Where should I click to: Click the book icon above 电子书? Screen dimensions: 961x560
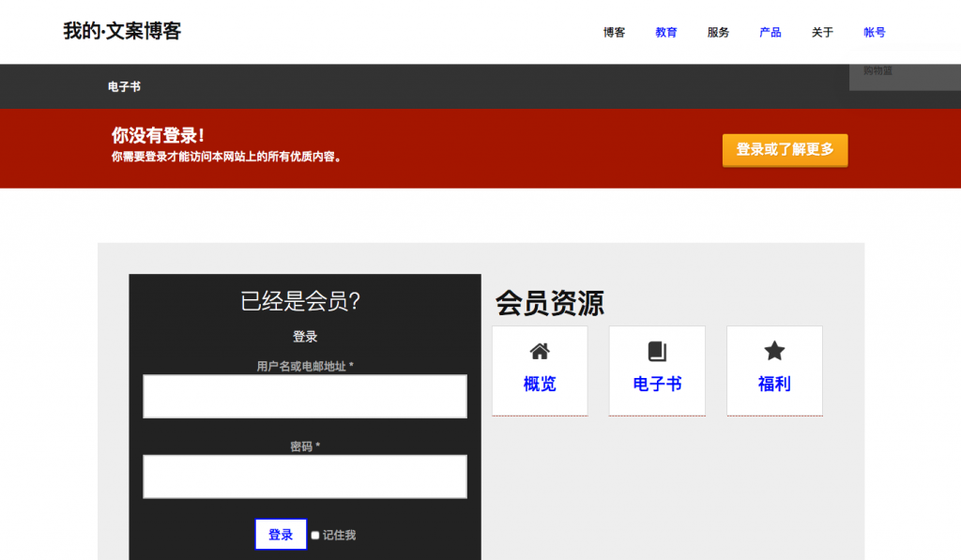pyautogui.click(x=657, y=352)
